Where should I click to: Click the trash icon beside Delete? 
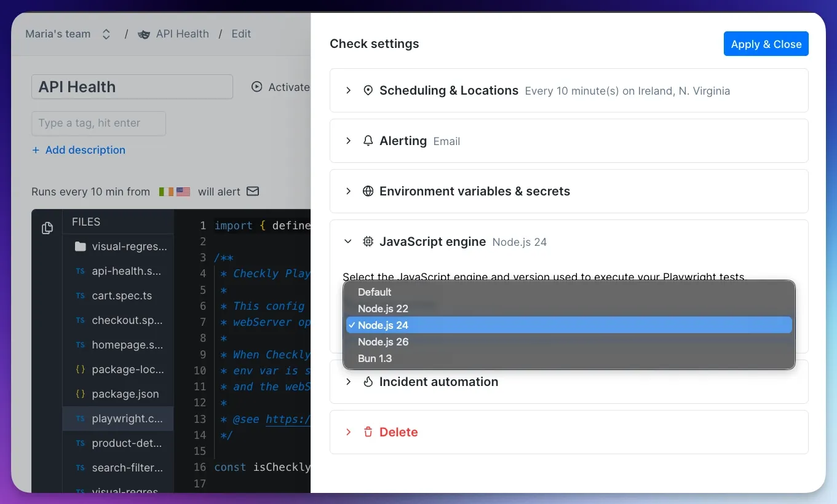[368, 432]
